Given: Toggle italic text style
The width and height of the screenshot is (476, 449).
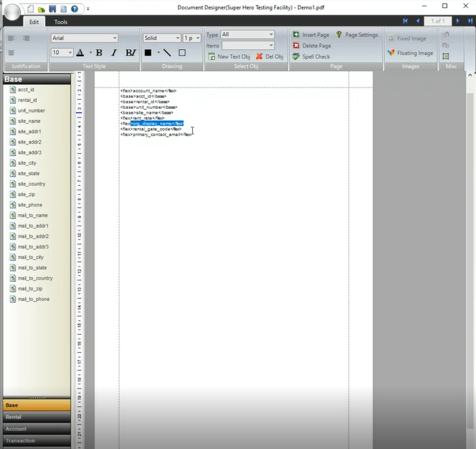Looking at the screenshot, I should [114, 53].
